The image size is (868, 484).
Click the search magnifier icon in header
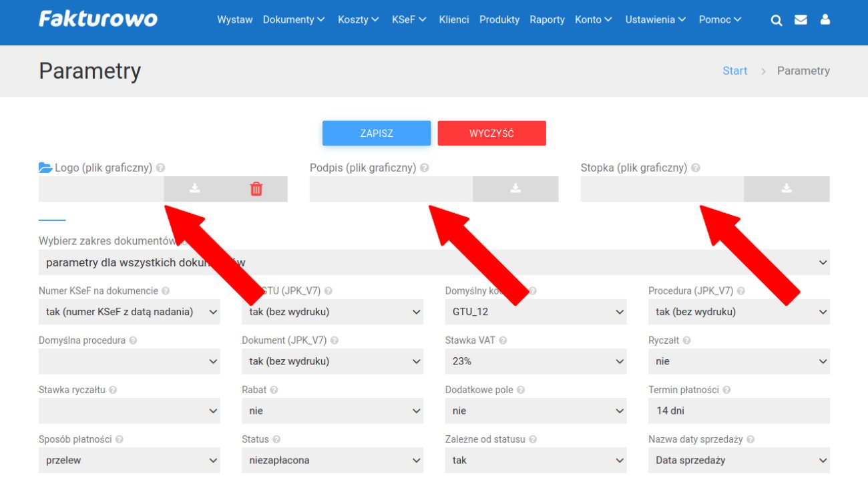776,20
